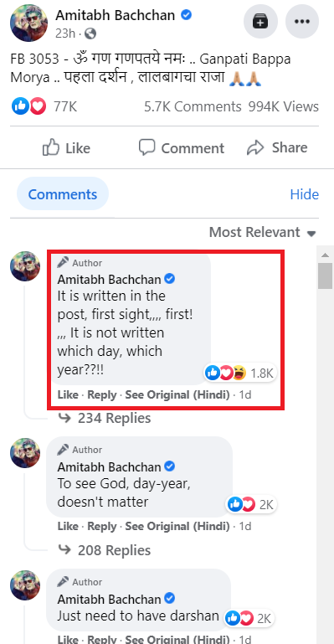Hide the comments section

tap(304, 194)
